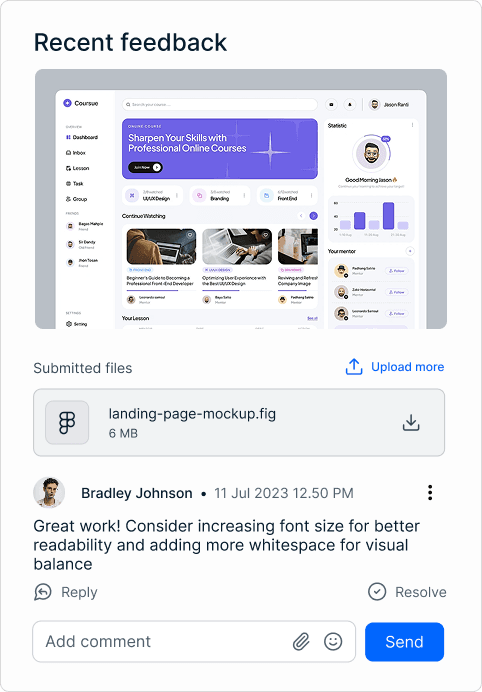482x692 pixels.
Task: Click the reply arrow icon
Action: [43, 592]
